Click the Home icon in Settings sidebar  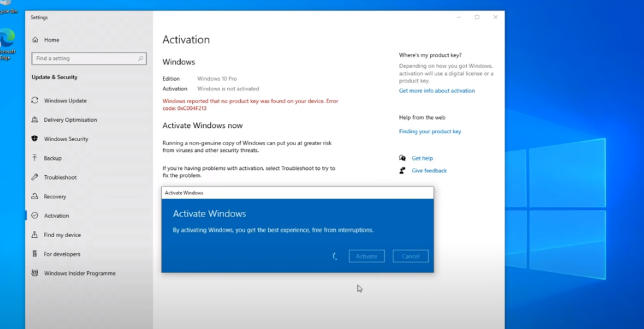pos(35,40)
